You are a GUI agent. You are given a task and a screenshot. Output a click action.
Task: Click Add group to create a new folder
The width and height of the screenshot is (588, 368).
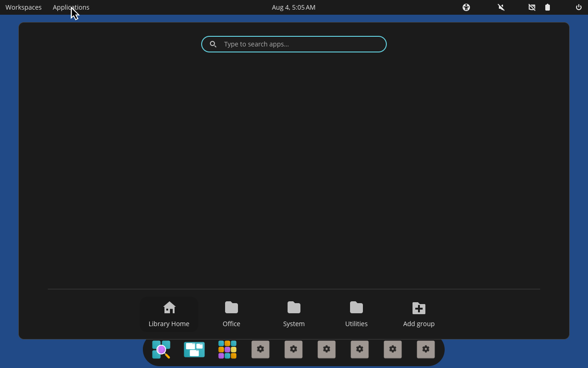click(419, 315)
